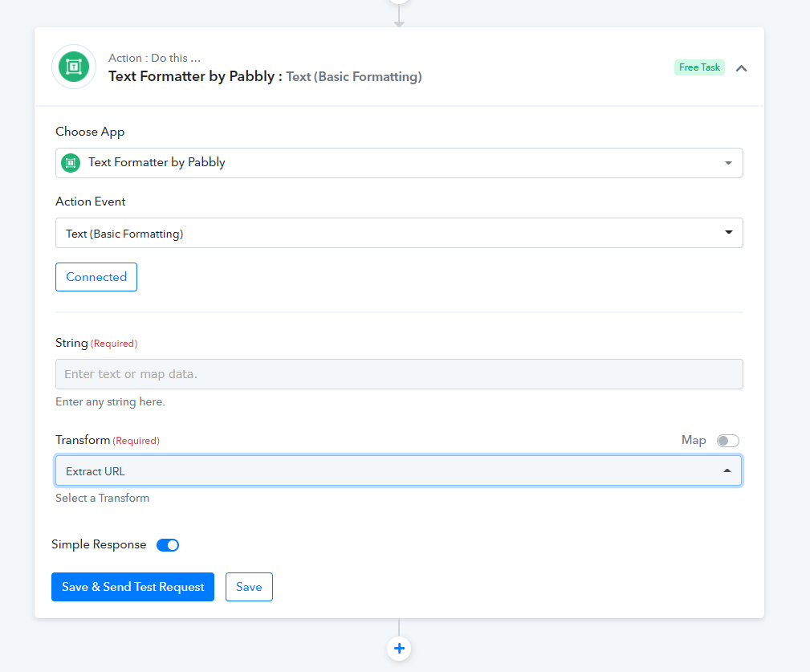Add a new step with the blue plus icon
810x672 pixels.
click(x=399, y=648)
